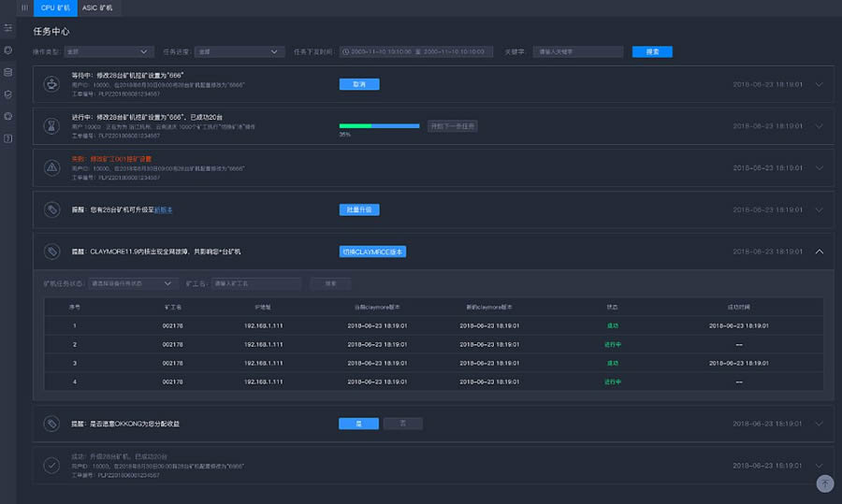The width and height of the screenshot is (842, 504).
Task: Click the 切换CLAYMORE版本 button
Action: click(372, 252)
